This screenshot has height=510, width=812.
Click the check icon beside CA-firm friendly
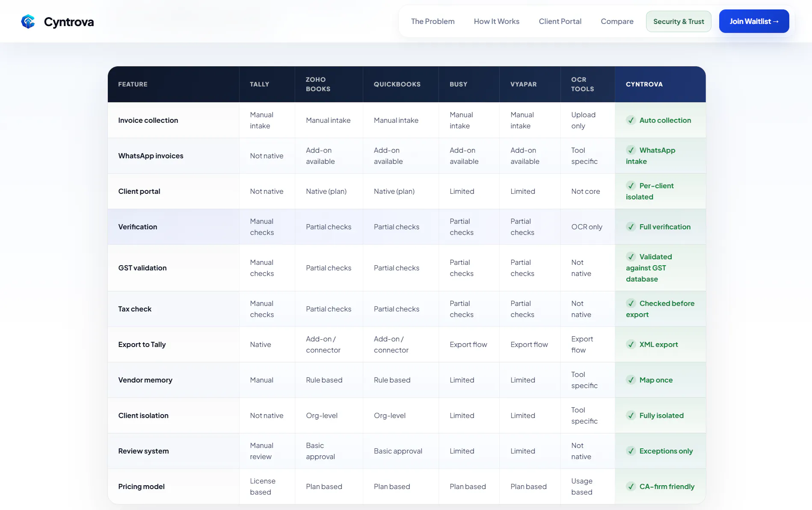pyautogui.click(x=631, y=486)
